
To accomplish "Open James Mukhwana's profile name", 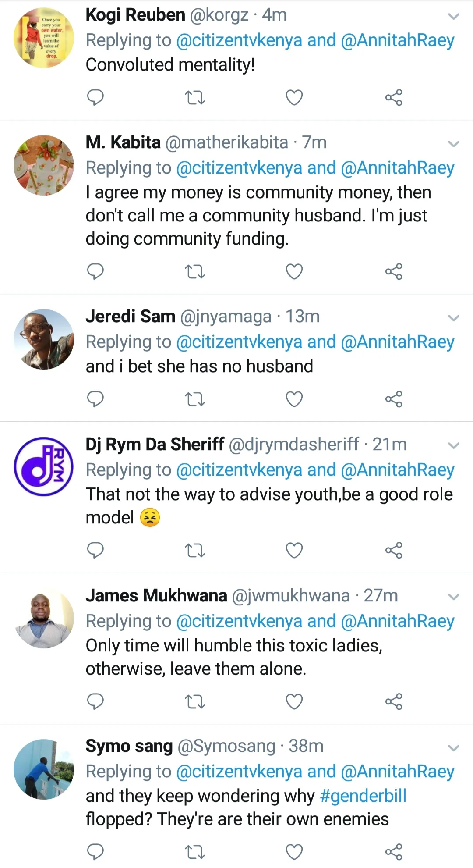I will [x=156, y=596].
